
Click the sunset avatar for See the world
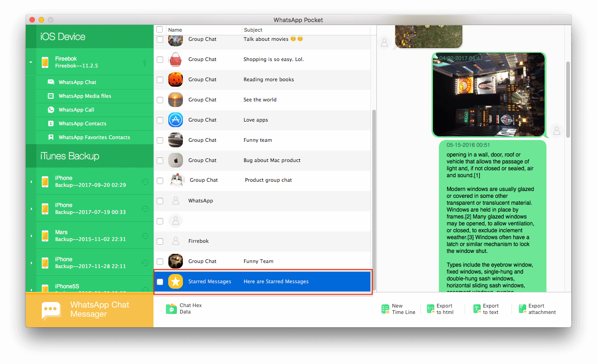tap(176, 100)
